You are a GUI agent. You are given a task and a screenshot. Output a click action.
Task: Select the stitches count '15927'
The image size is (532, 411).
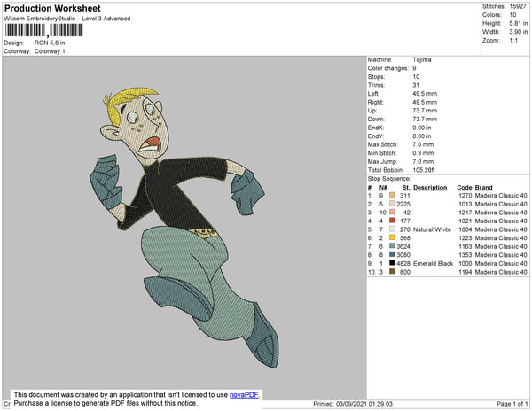[518, 6]
